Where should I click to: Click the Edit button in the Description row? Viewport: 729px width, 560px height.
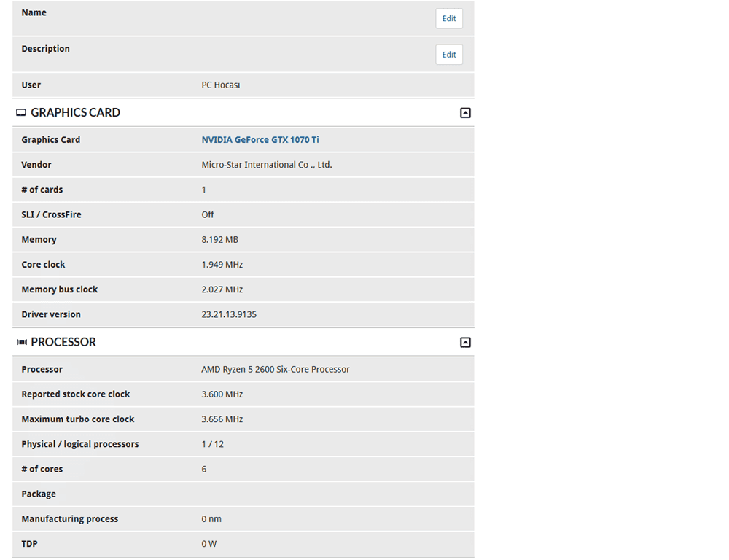tap(449, 55)
